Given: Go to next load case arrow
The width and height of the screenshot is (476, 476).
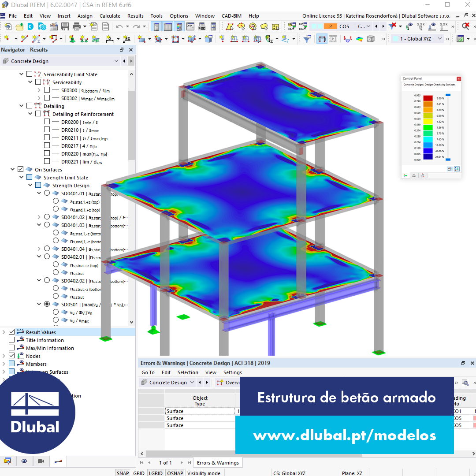Looking at the screenshot, I should click(383, 26).
